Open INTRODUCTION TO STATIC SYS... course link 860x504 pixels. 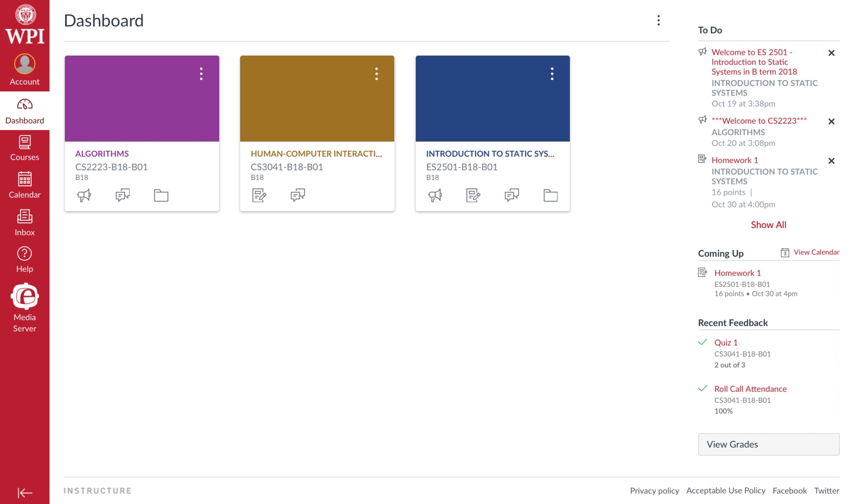pos(490,153)
